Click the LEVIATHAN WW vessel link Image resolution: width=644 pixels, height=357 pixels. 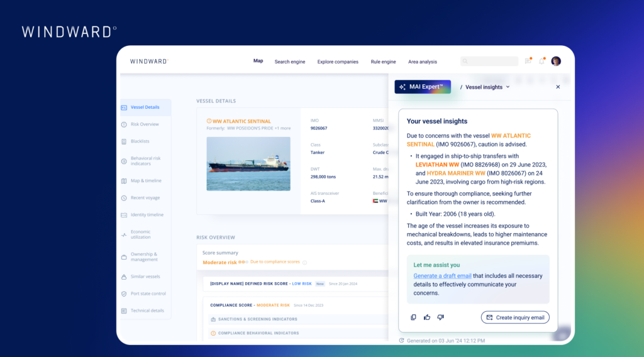point(437,165)
